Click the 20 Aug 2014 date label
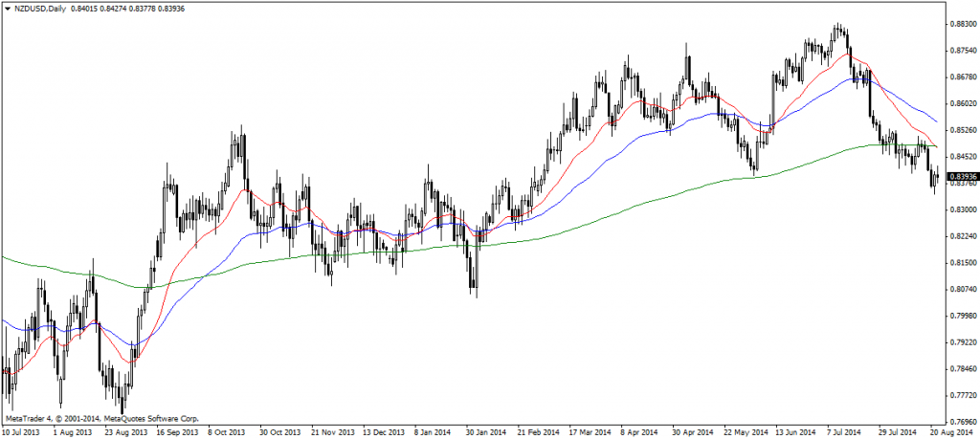Viewport: 980px width, 439px height. [x=951, y=432]
